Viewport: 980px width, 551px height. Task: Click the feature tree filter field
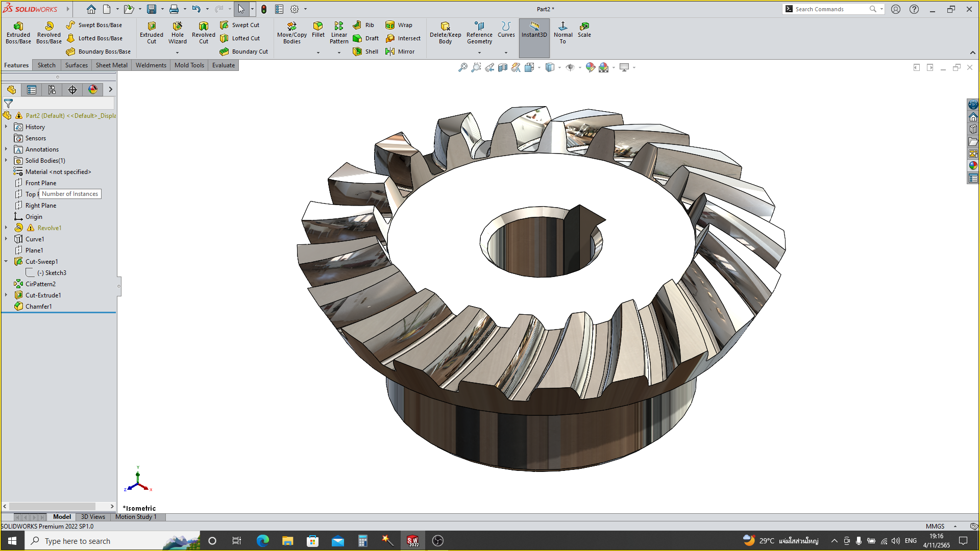(59, 104)
